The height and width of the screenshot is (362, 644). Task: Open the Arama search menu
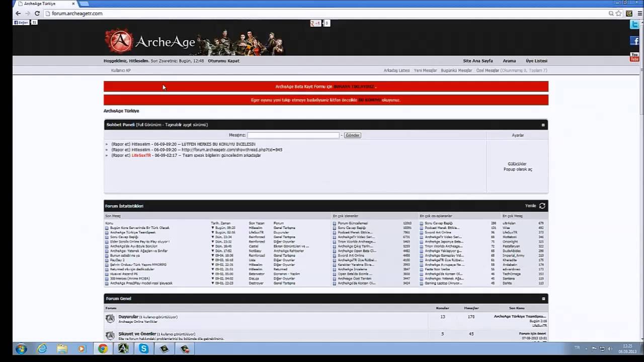[x=509, y=61]
